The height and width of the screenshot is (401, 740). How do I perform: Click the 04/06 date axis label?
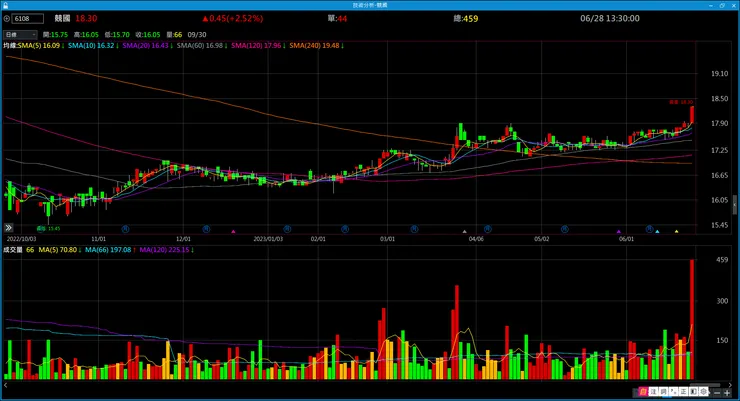point(476,239)
